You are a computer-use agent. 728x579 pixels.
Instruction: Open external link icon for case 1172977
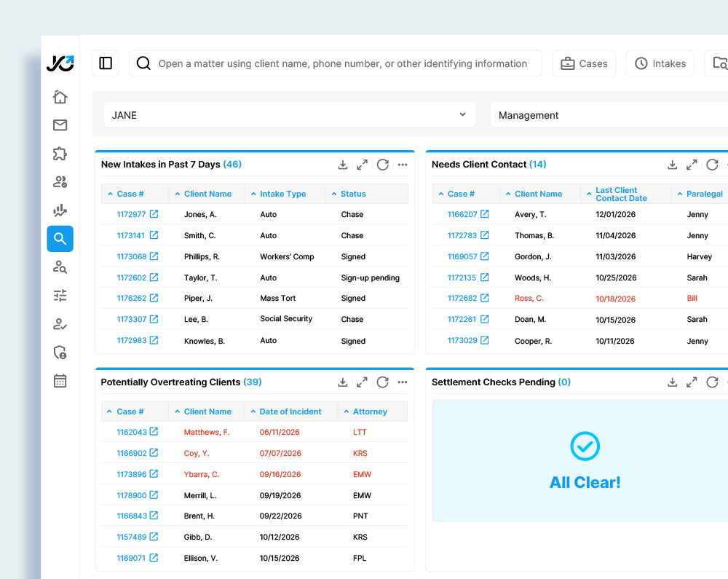[x=154, y=214]
